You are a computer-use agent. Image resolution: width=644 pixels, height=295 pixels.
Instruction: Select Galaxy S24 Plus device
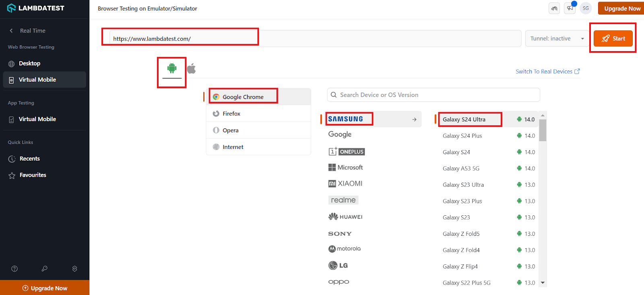(x=487, y=136)
